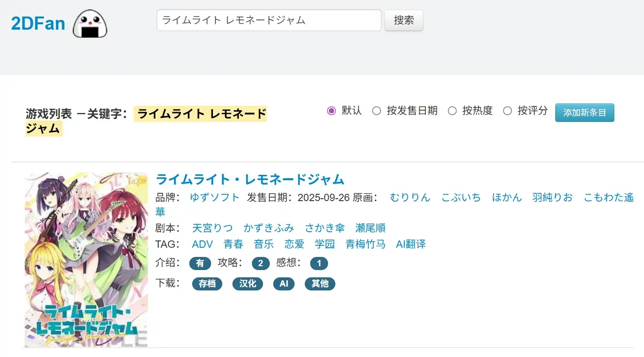Select the 青梅竹马 tag
Viewport: 644px width, 357px height.
tap(365, 244)
